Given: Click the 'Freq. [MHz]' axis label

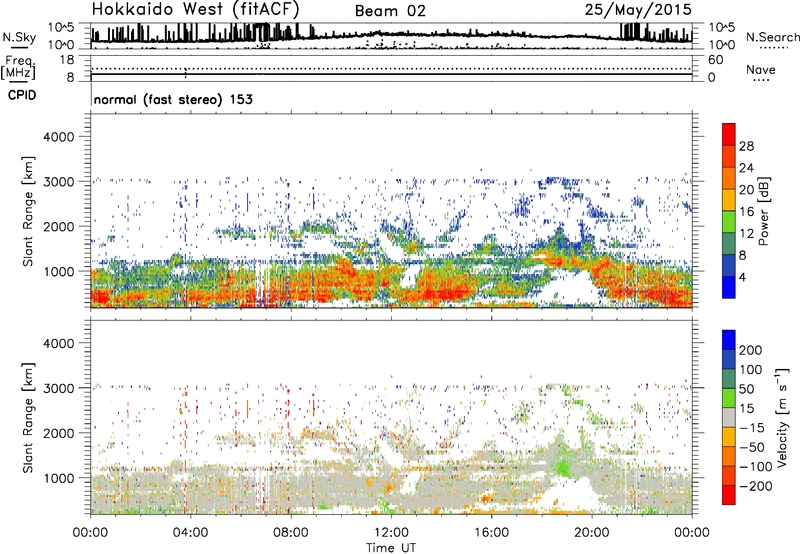Looking at the screenshot, I should (x=18, y=67).
